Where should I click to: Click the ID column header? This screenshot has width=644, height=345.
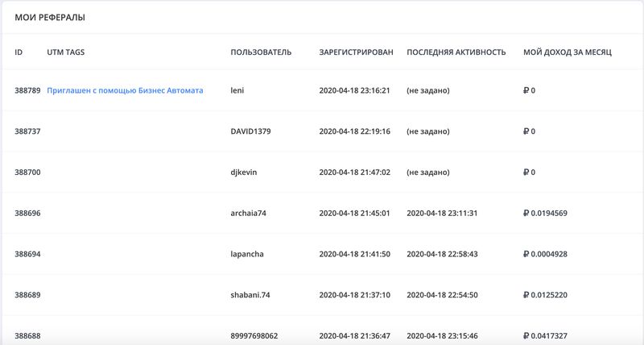(19, 52)
